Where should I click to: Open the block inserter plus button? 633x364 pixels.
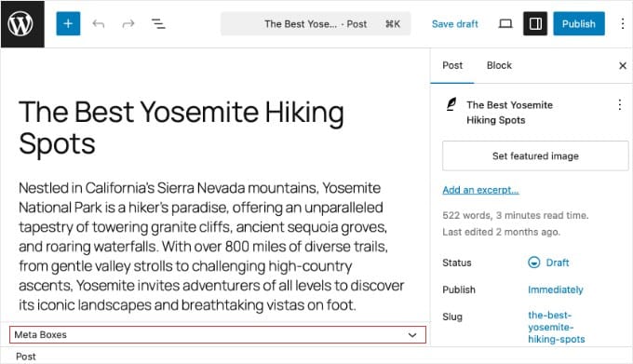tap(68, 24)
